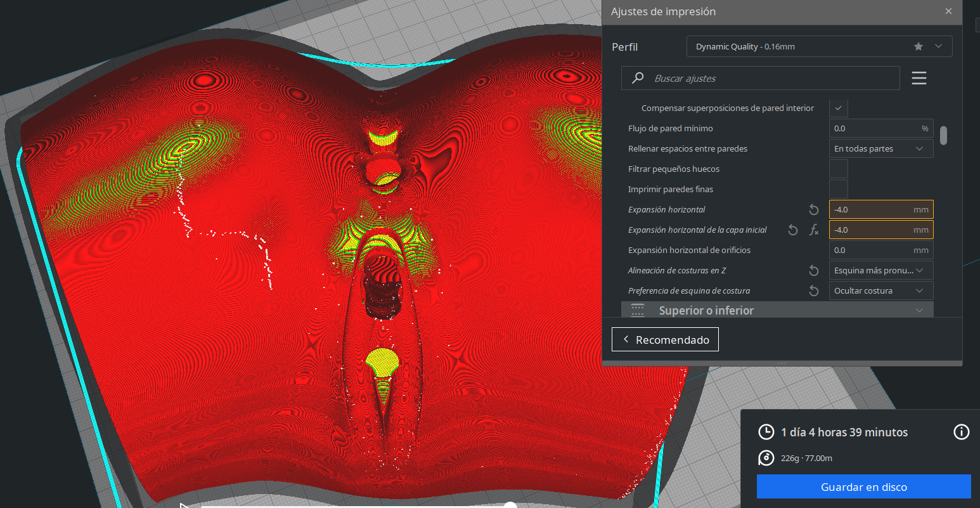Viewport: 980px width, 508px height.
Task: Click the Imprimir paredes finas label
Action: point(671,189)
